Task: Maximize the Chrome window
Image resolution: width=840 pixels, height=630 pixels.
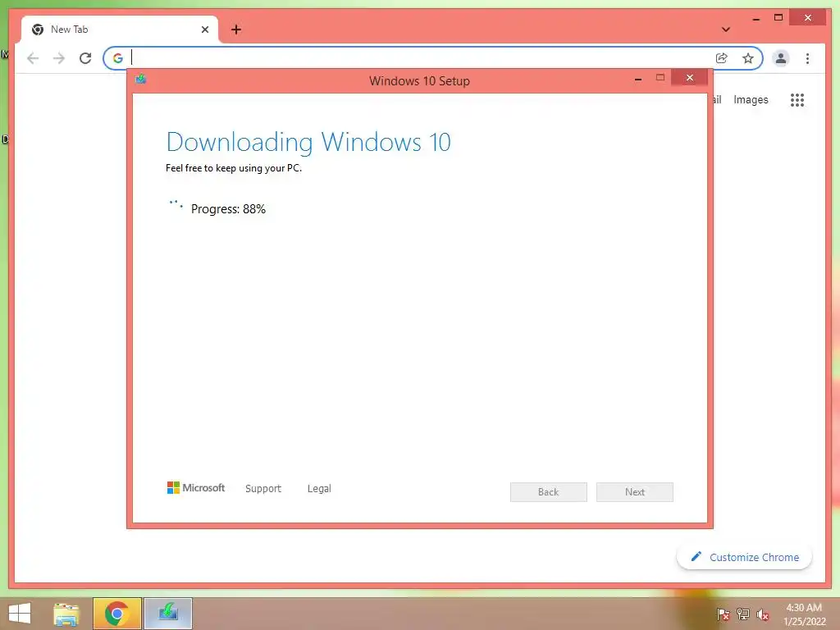Action: coord(778,18)
